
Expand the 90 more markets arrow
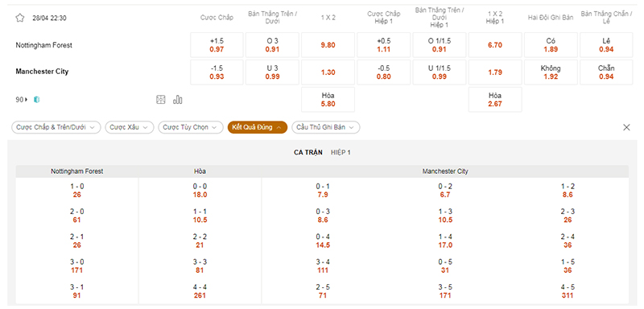click(x=23, y=99)
